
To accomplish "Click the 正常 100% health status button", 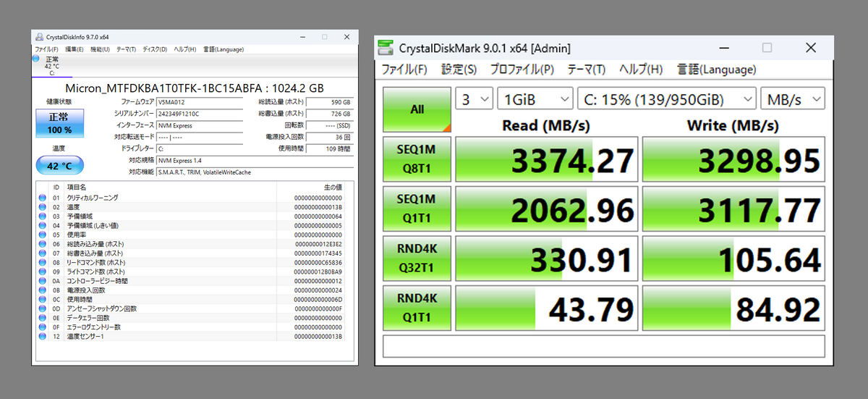I will 59,124.
